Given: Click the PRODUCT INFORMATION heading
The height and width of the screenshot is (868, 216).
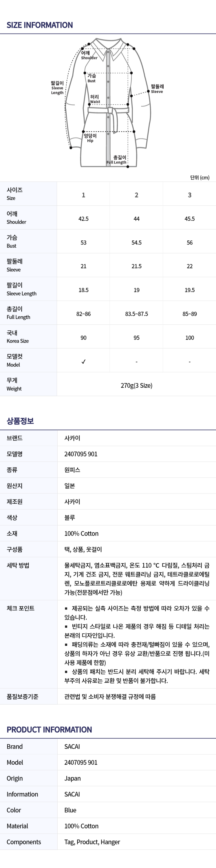Looking at the screenshot, I should [x=49, y=730].
